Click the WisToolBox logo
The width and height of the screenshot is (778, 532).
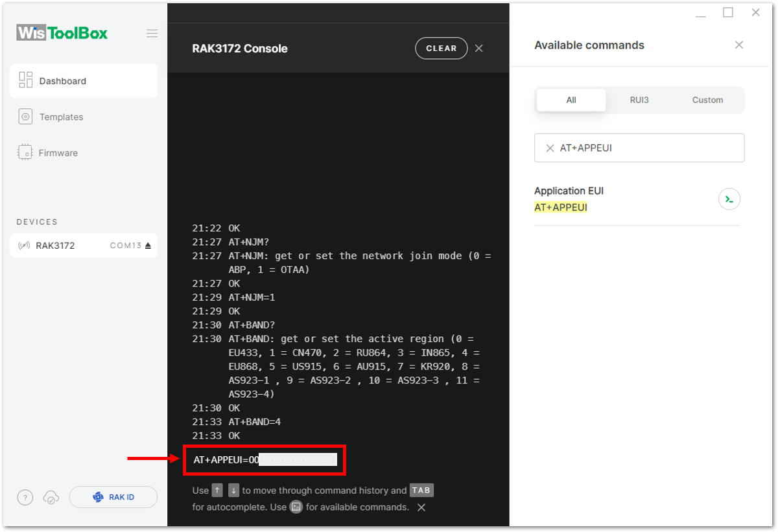click(62, 33)
